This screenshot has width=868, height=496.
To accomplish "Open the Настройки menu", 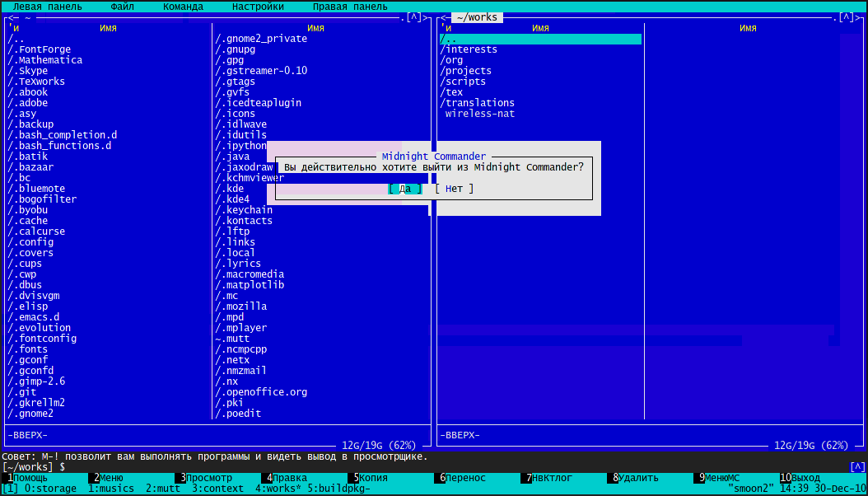I will [x=258, y=7].
